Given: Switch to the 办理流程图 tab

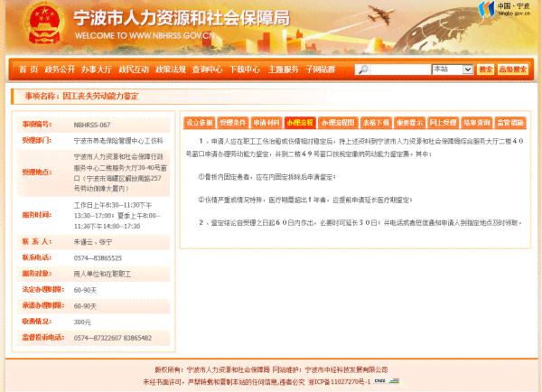Looking at the screenshot, I should [x=338, y=123].
